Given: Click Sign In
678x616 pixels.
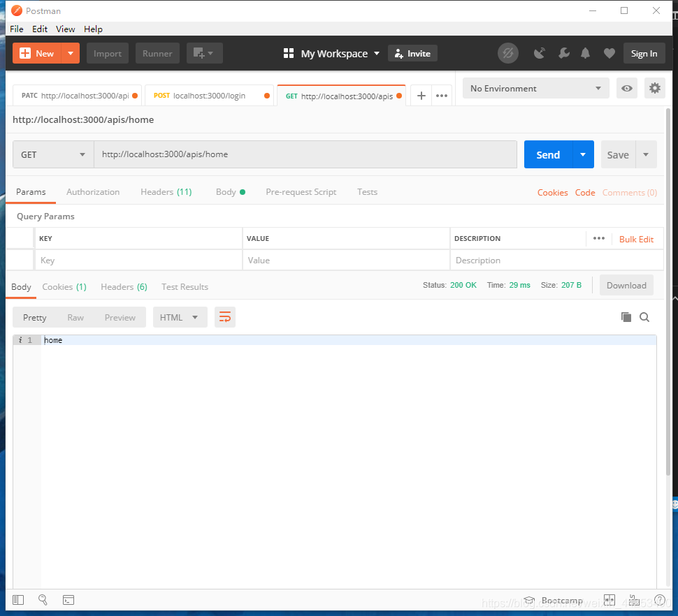Looking at the screenshot, I should click(x=644, y=54).
